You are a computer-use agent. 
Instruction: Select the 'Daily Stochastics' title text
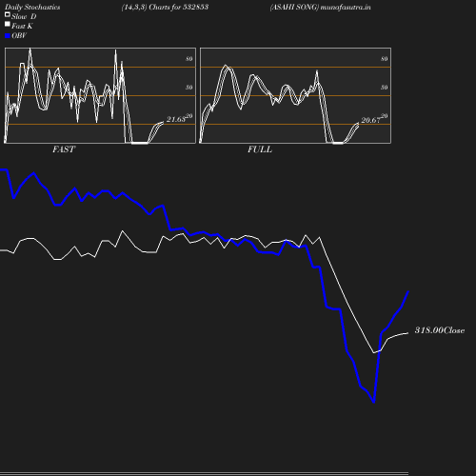32,7
